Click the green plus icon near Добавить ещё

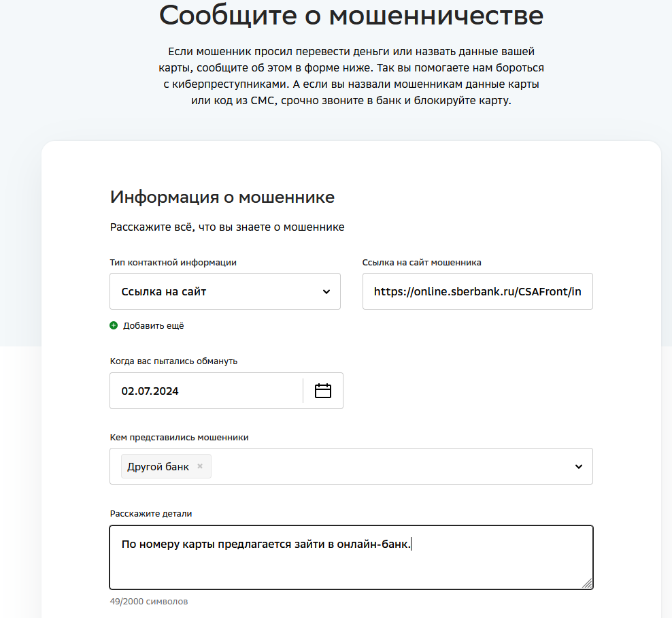pos(114,325)
